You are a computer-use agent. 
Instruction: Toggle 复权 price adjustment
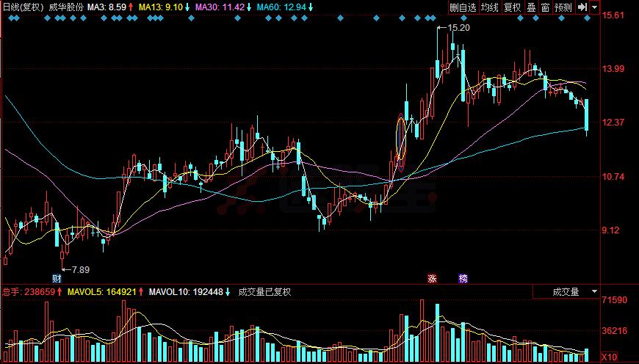512,7
